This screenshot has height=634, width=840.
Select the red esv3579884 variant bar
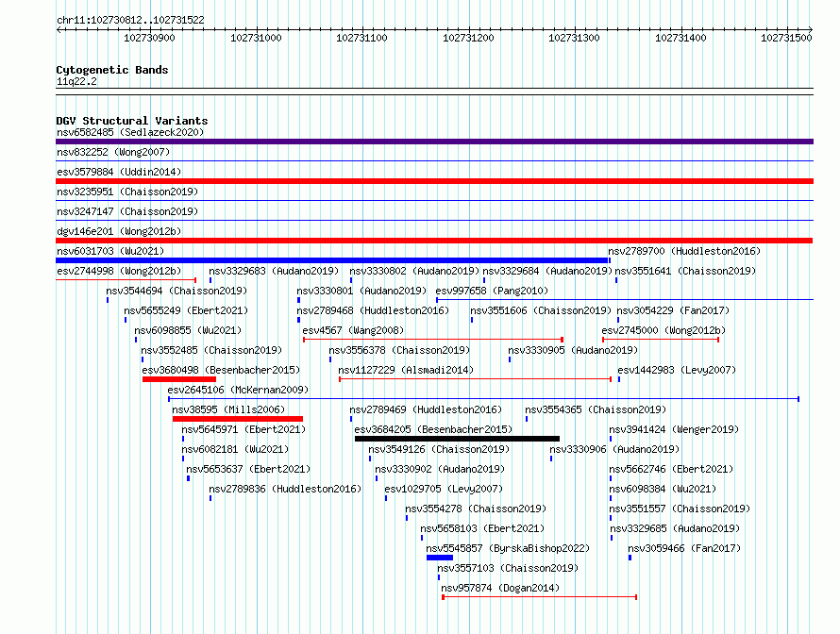pyautogui.click(x=434, y=181)
